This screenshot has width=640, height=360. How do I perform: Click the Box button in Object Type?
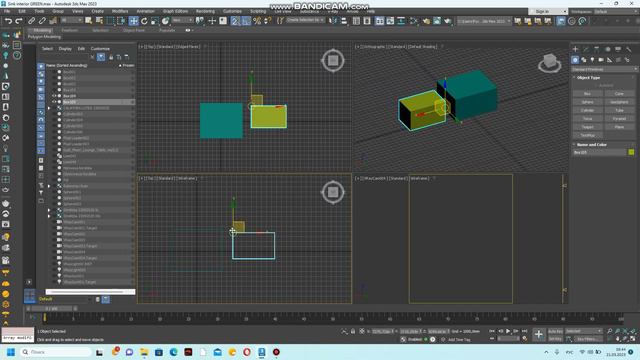(587, 93)
